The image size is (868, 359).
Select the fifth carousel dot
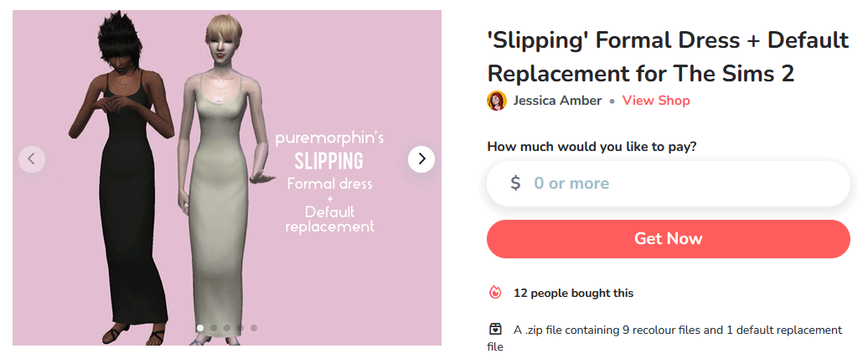click(x=254, y=328)
